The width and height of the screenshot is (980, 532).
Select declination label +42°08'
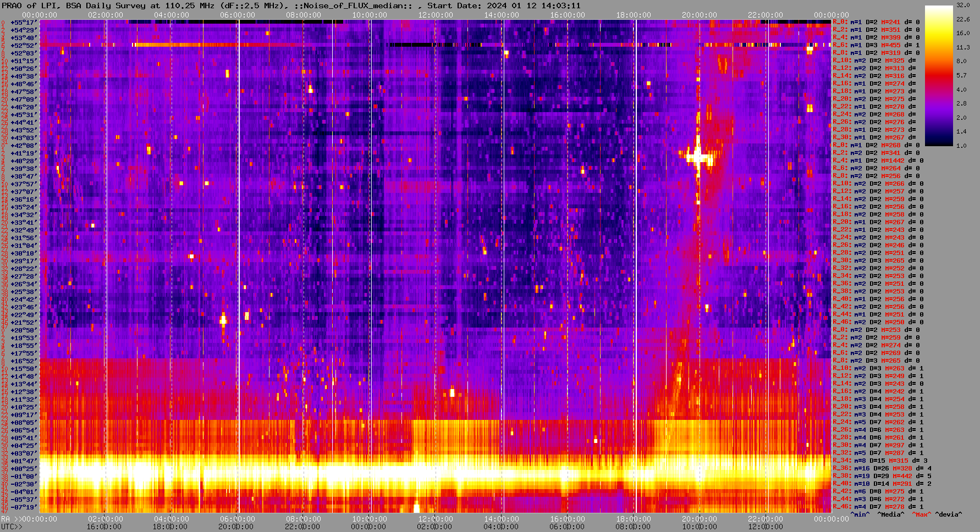24,146
